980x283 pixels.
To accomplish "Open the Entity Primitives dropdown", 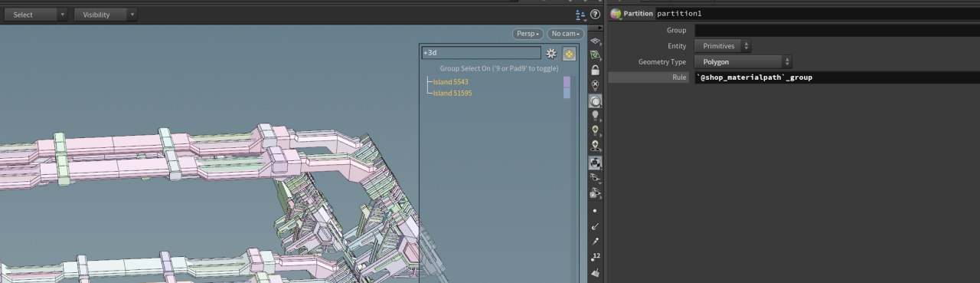I will (723, 46).
